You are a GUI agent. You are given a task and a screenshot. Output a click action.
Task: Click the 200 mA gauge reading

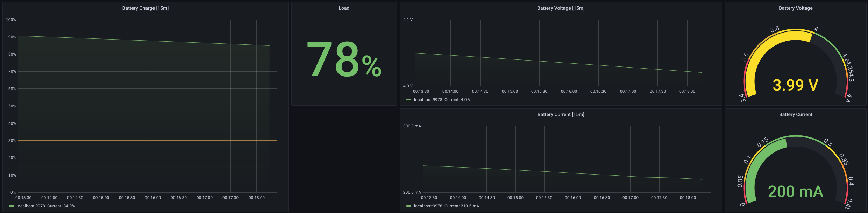(796, 191)
